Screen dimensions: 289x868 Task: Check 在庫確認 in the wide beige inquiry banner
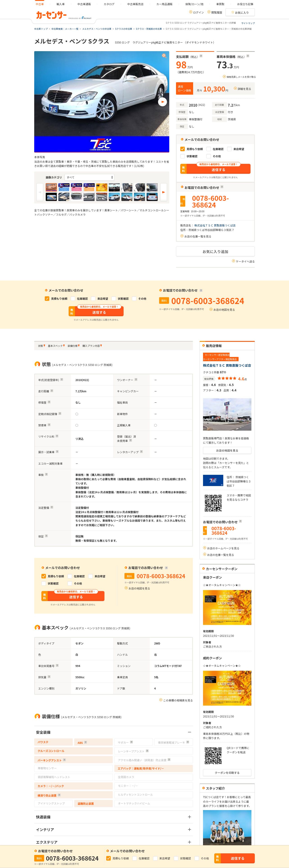pyautogui.click(x=73, y=299)
